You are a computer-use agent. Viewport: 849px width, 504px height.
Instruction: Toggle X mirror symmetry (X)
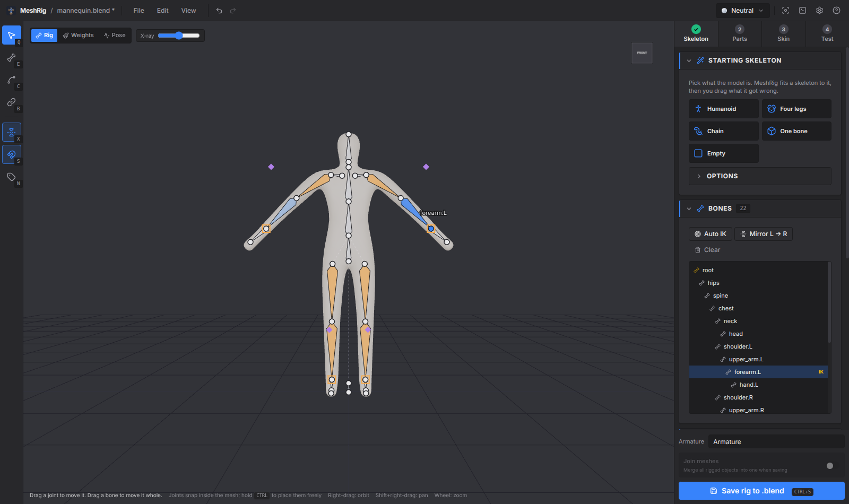point(12,132)
